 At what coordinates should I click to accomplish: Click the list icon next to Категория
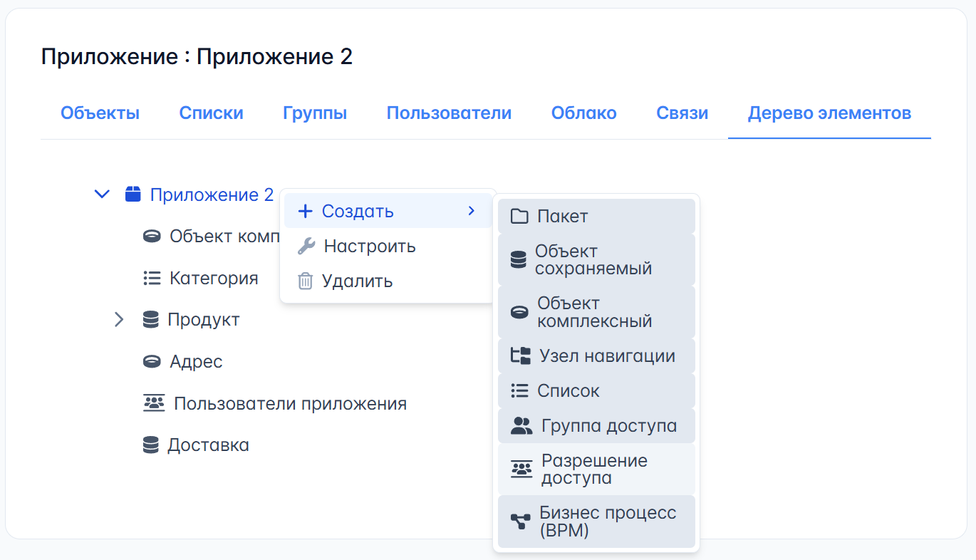pyautogui.click(x=152, y=278)
